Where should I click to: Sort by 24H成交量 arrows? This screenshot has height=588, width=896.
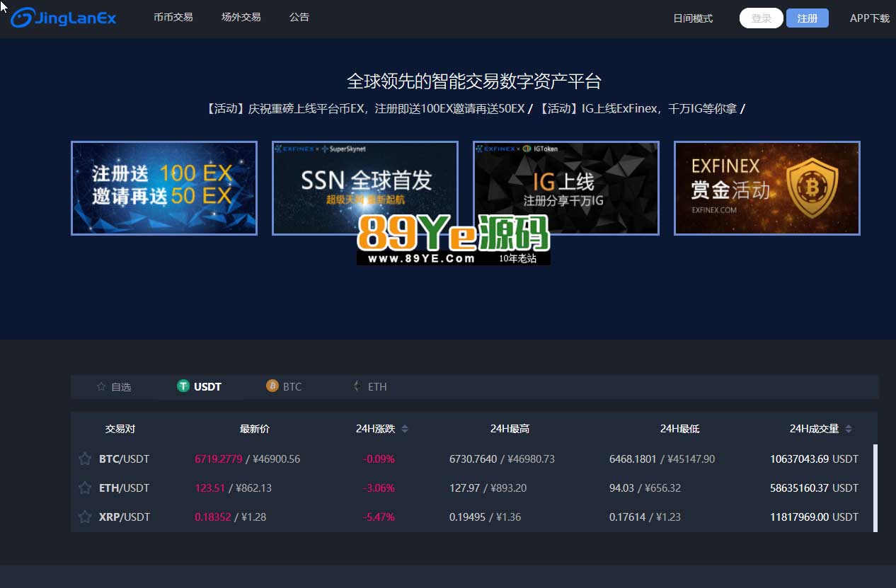pos(849,429)
